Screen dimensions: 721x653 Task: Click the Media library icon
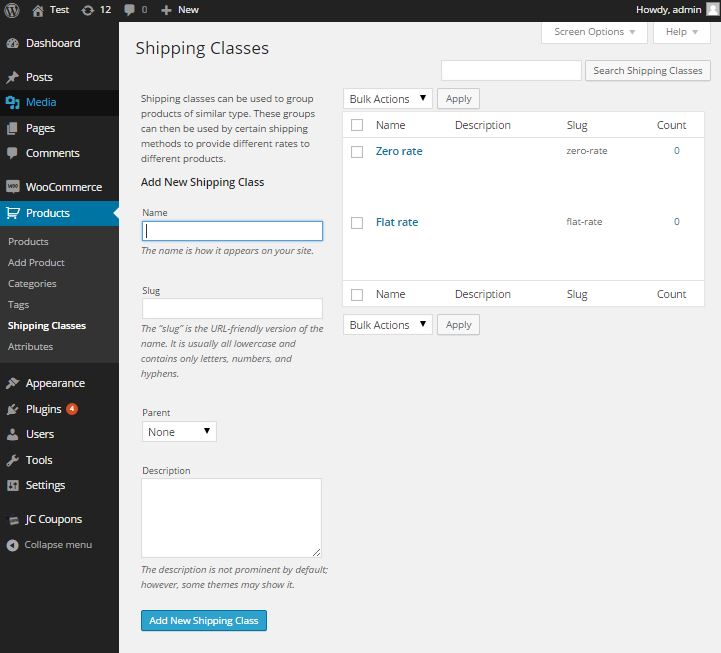pos(13,102)
